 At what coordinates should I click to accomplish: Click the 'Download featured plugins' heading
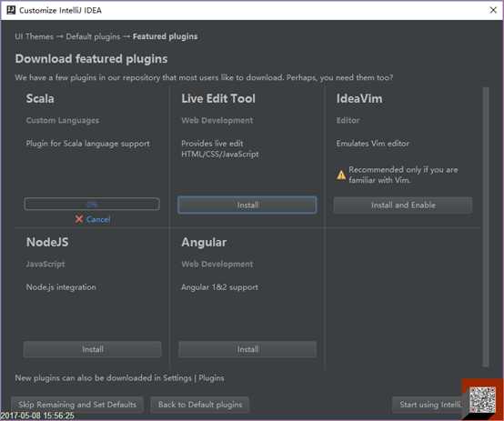(x=91, y=59)
